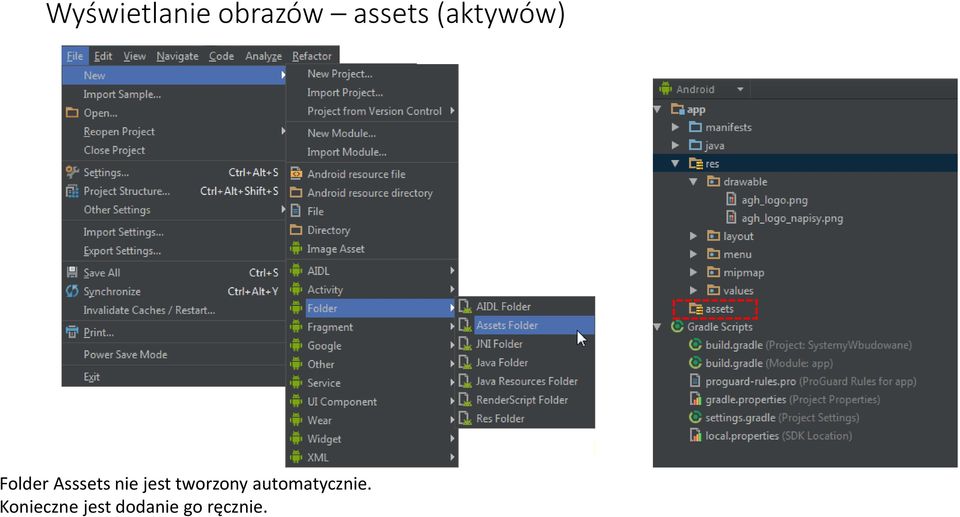Screen dimensions: 960x517
Task: Click the AIDL Folder file icon
Action: [x=466, y=306]
